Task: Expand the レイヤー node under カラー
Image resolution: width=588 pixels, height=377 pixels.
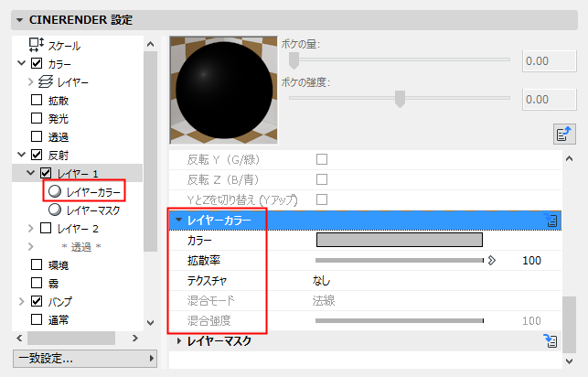Action: tap(31, 81)
